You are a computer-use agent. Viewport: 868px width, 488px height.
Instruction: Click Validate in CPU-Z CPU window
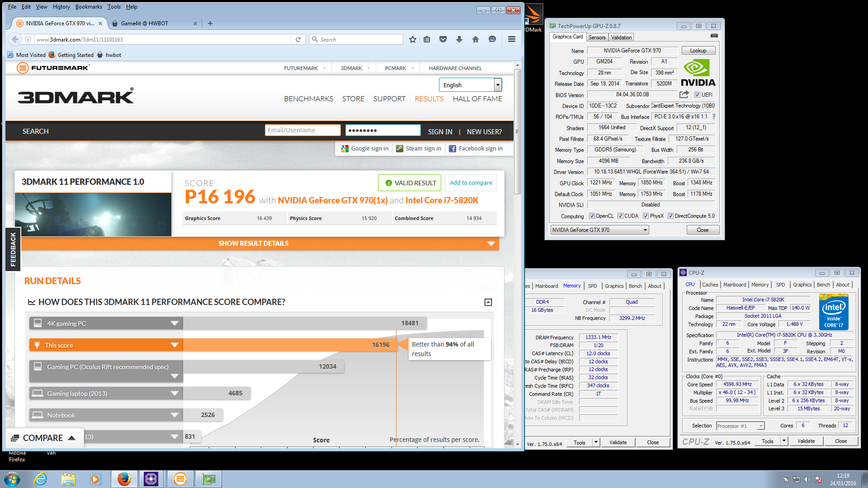(806, 441)
